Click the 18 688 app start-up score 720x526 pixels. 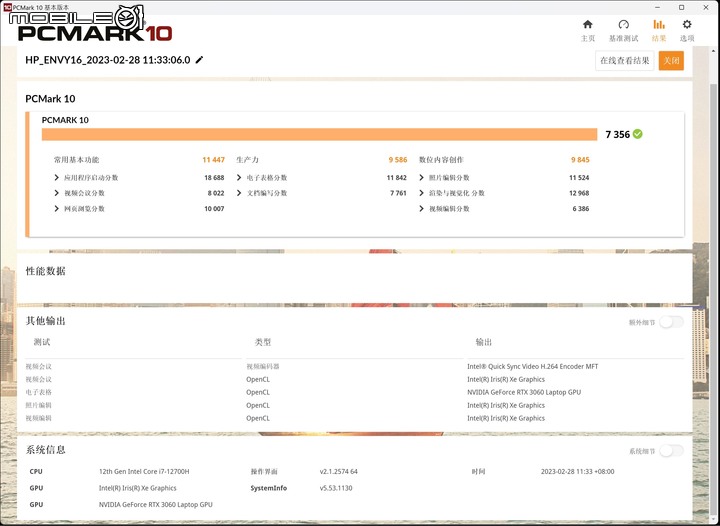(214, 178)
